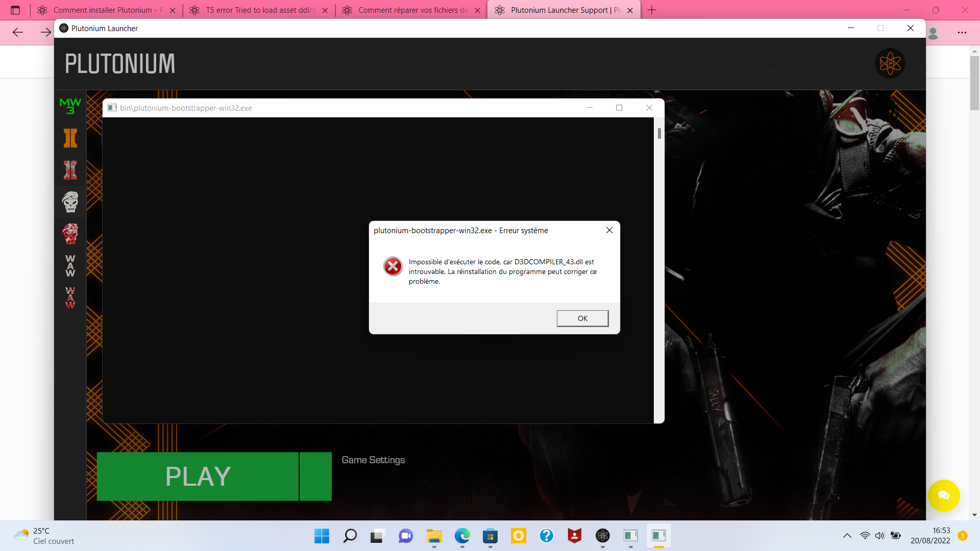Open volume tray icon

point(880,536)
